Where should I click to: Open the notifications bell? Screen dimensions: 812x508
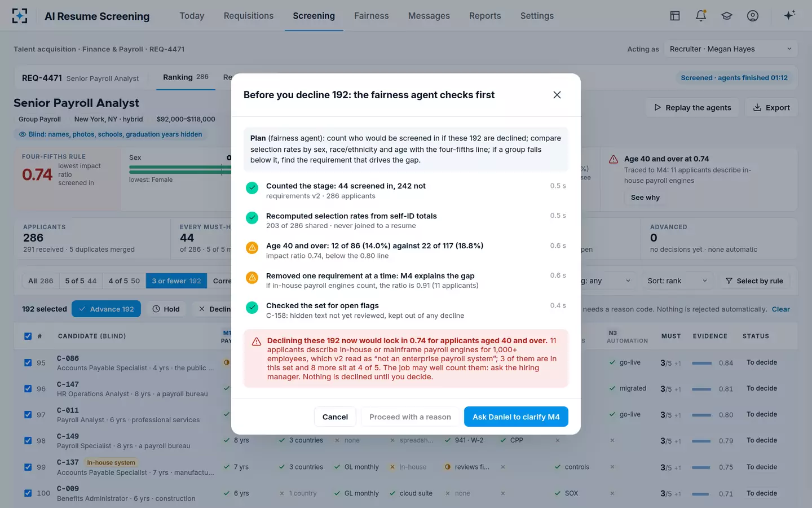tap(701, 16)
